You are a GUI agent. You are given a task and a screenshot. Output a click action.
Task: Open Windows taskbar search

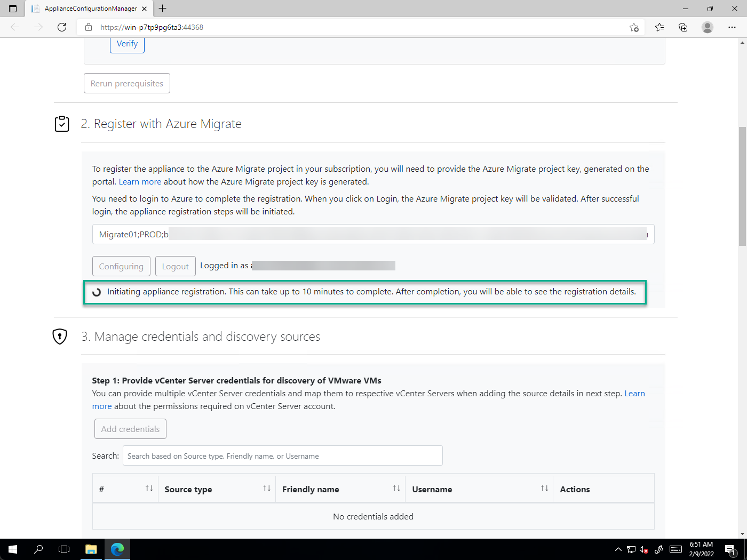click(38, 549)
